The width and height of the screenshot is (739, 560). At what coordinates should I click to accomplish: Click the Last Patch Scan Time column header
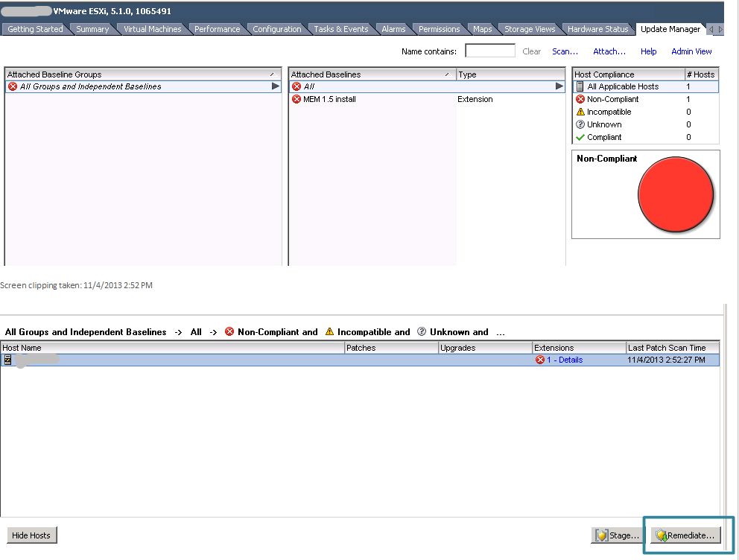[673, 348]
